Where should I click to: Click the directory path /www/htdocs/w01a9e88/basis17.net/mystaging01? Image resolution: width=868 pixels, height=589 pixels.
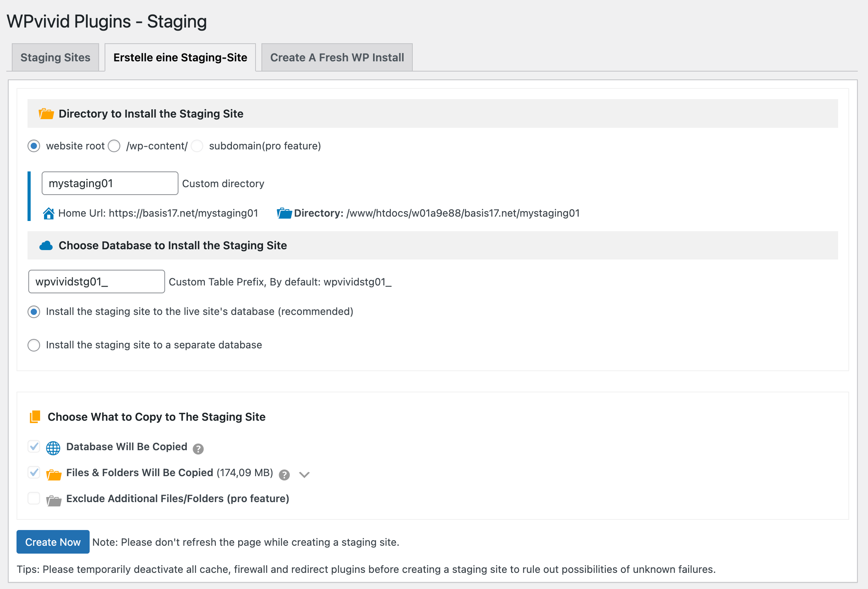[463, 213]
